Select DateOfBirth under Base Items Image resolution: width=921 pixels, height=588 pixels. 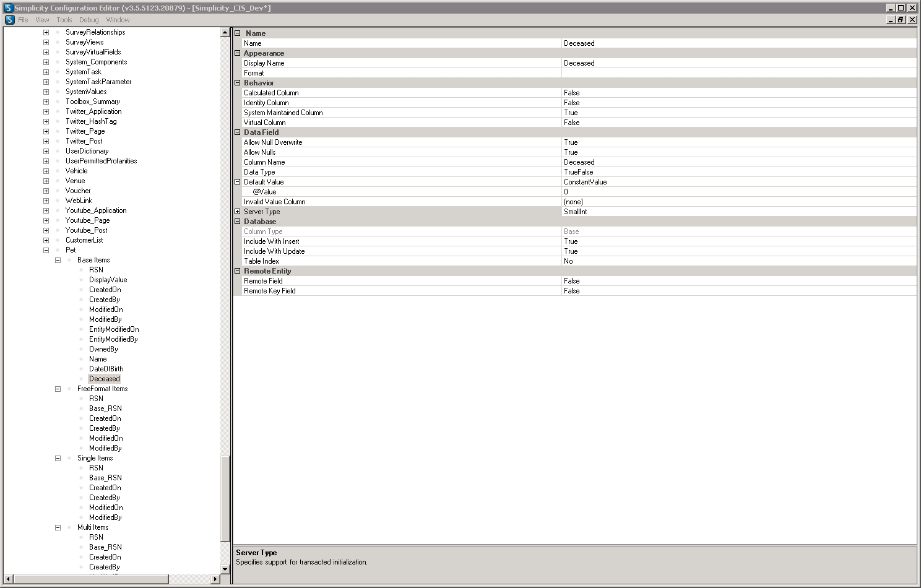pyautogui.click(x=106, y=369)
